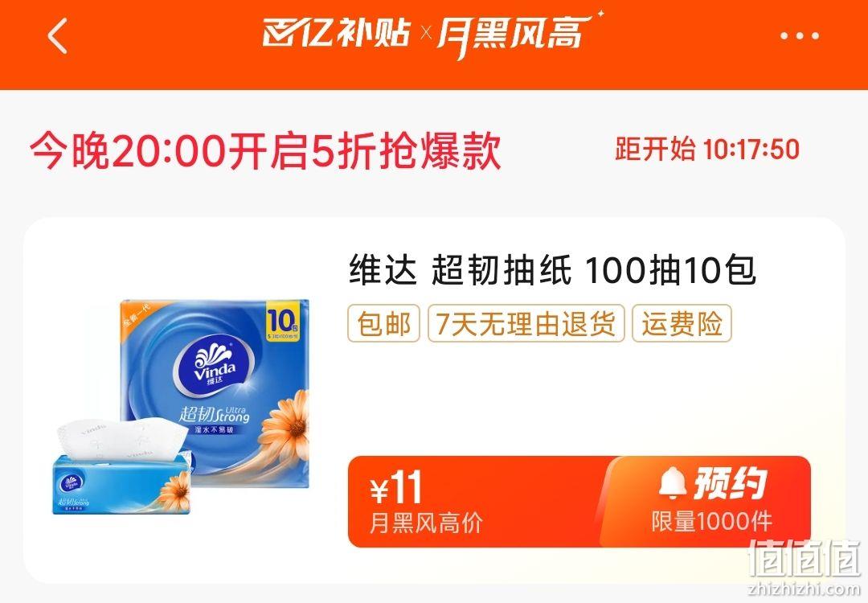Open the 维达 超韧抽纸 product title
868x603 pixels.
click(552, 270)
